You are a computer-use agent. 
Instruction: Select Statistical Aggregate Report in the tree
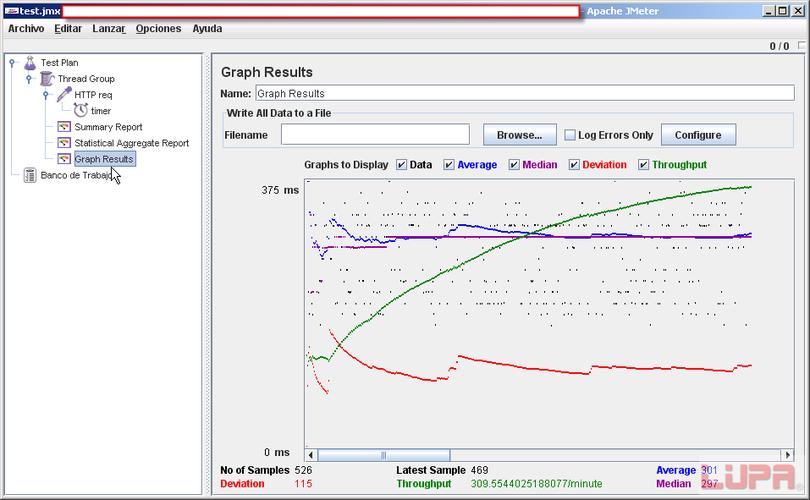(x=132, y=143)
